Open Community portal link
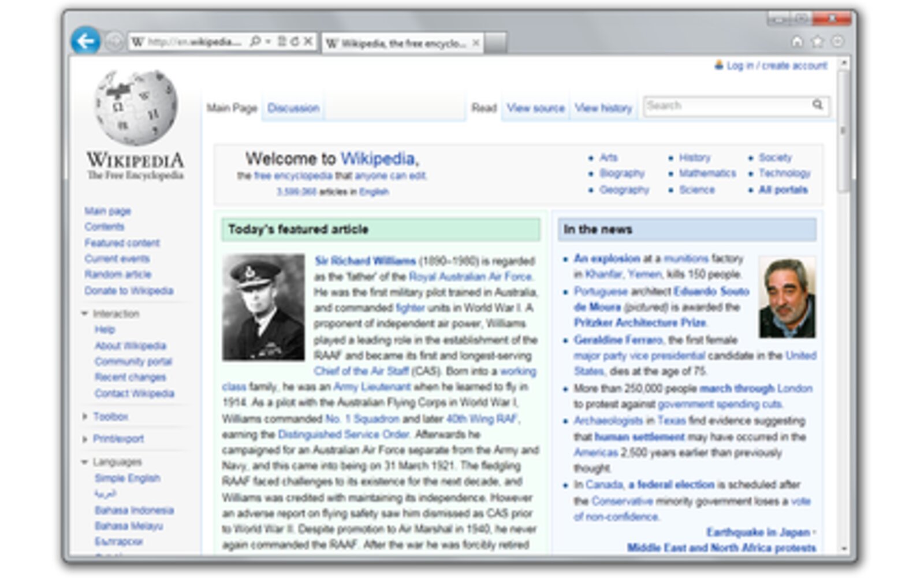Screen dimensions: 924x578 tap(133, 361)
